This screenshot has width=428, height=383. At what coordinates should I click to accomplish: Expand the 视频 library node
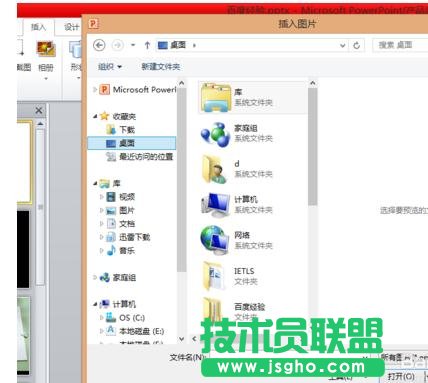[101, 197]
